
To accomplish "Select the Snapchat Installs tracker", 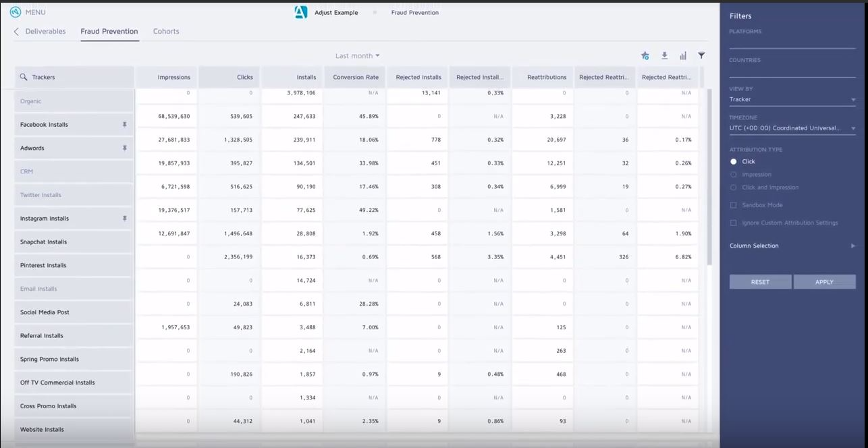I will [x=74, y=242].
